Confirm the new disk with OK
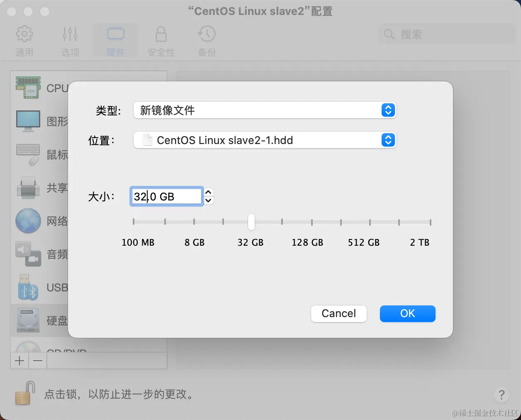The image size is (521, 420). [407, 313]
